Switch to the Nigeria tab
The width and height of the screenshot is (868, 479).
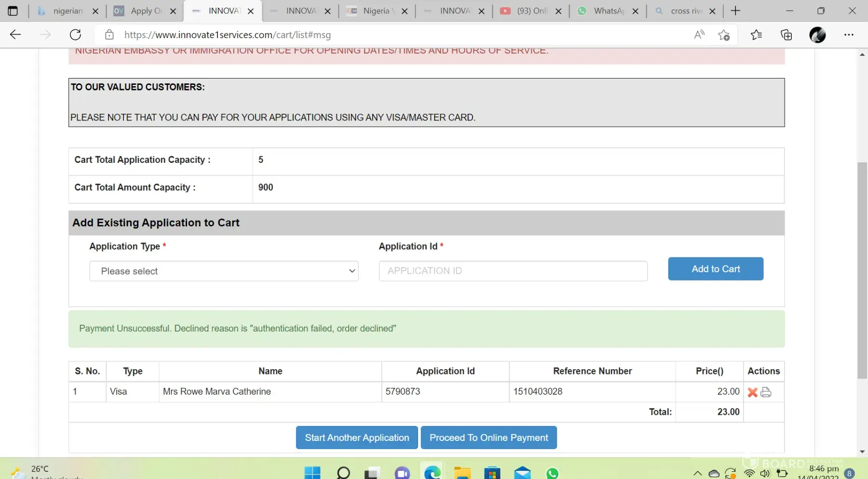(376, 11)
